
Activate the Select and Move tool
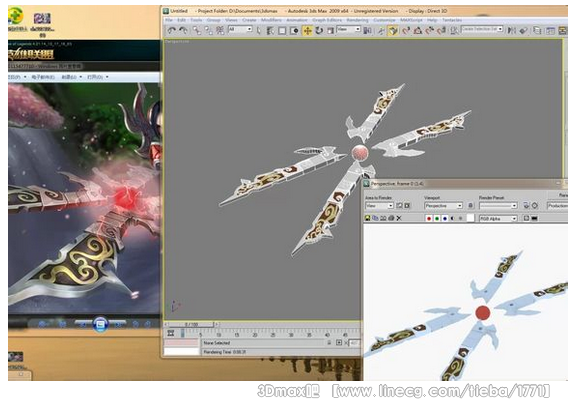click(x=307, y=31)
